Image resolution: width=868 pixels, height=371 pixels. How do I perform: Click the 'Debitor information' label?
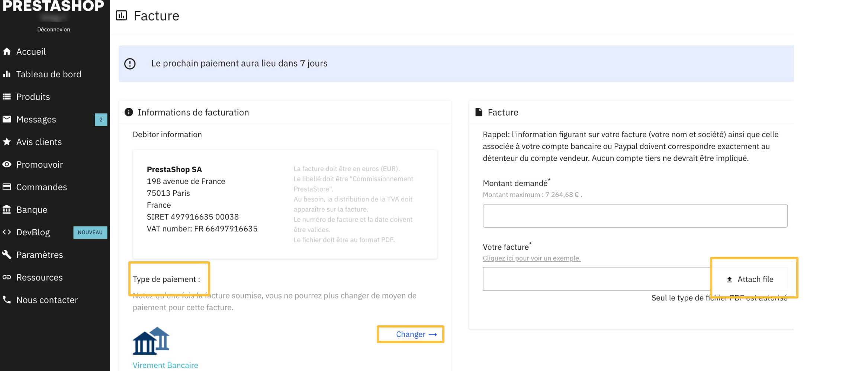(x=167, y=135)
